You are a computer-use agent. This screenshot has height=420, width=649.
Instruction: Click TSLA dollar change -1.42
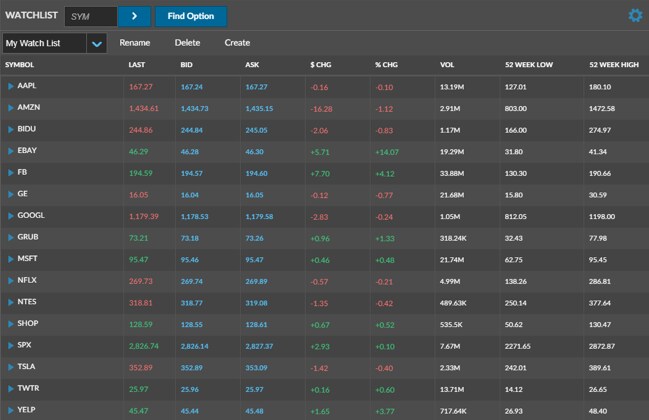click(x=319, y=368)
